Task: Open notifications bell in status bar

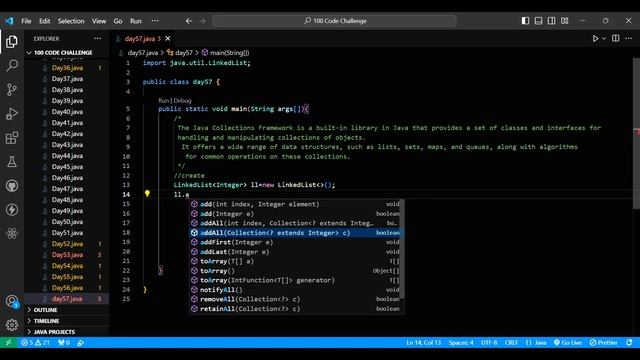Action: [629, 342]
